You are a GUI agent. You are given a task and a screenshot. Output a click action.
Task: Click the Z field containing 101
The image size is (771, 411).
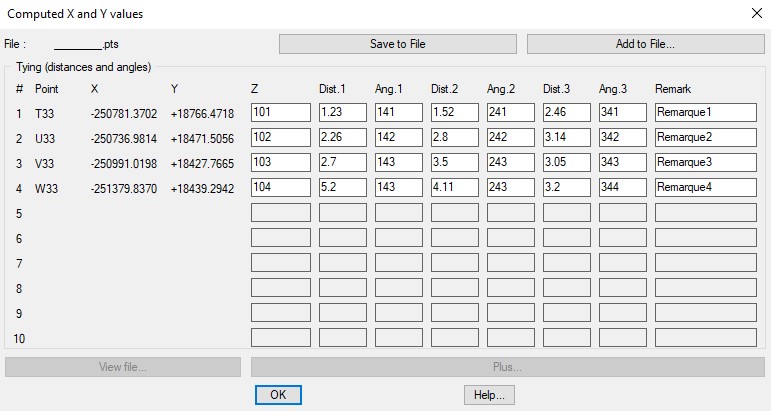(280, 112)
